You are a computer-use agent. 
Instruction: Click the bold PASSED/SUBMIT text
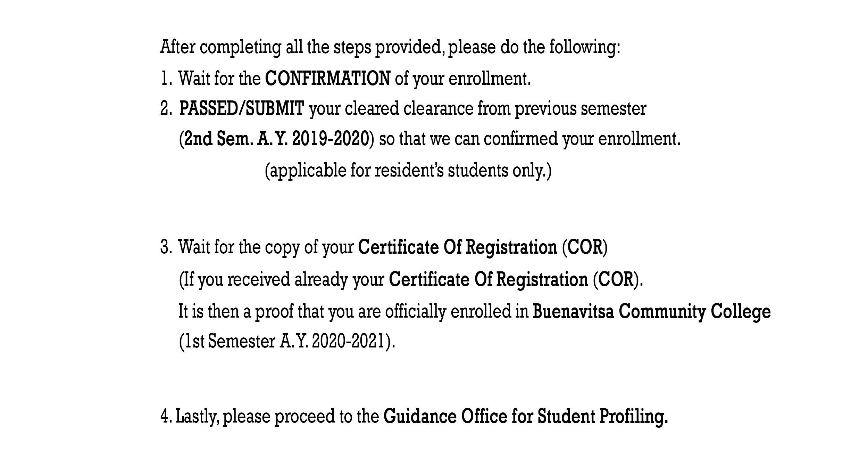pyautogui.click(x=242, y=109)
